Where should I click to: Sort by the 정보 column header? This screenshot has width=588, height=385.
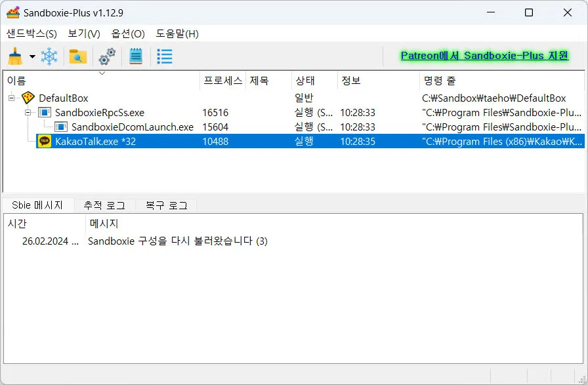tap(378, 80)
